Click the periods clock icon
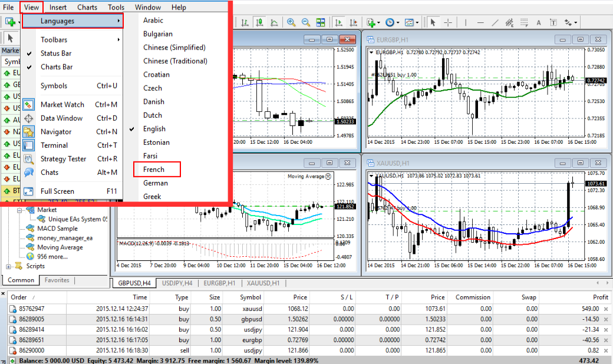Image resolution: width=613 pixels, height=364 pixels. point(390,22)
